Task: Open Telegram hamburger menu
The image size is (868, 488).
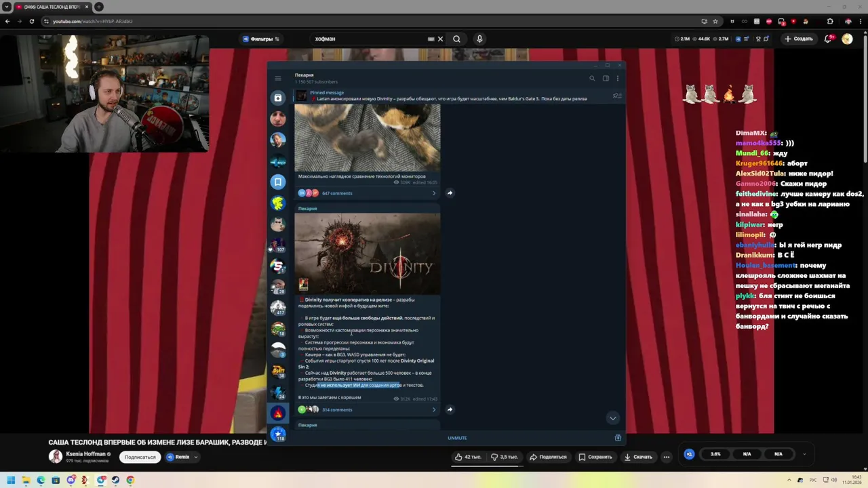Action: click(x=277, y=78)
